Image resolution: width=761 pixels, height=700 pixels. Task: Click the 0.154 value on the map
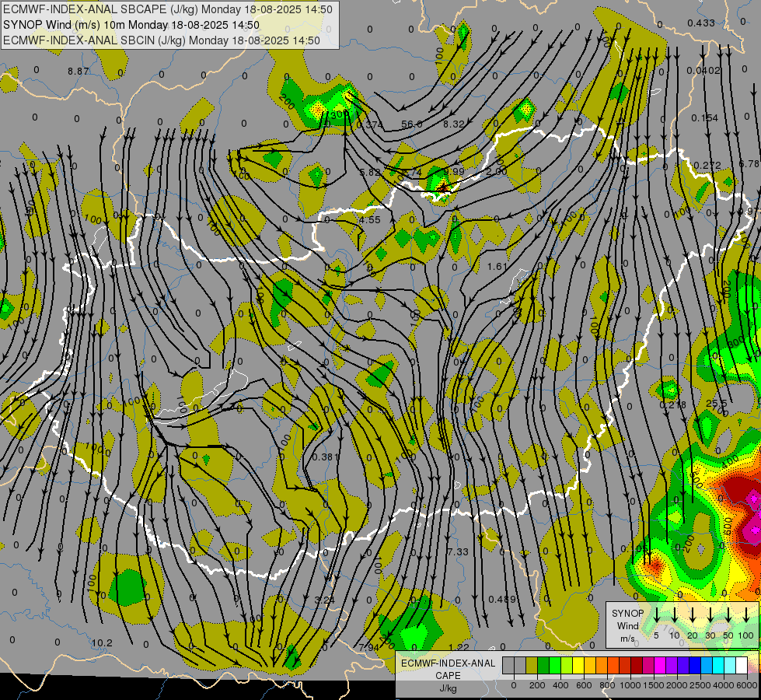(x=705, y=118)
